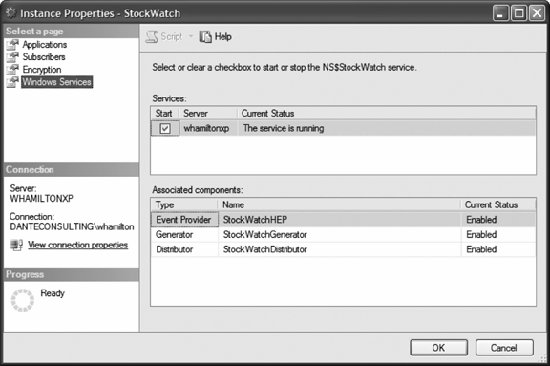This screenshot has height=366, width=550.
Task: Click the Cancel button
Action: pyautogui.click(x=504, y=348)
